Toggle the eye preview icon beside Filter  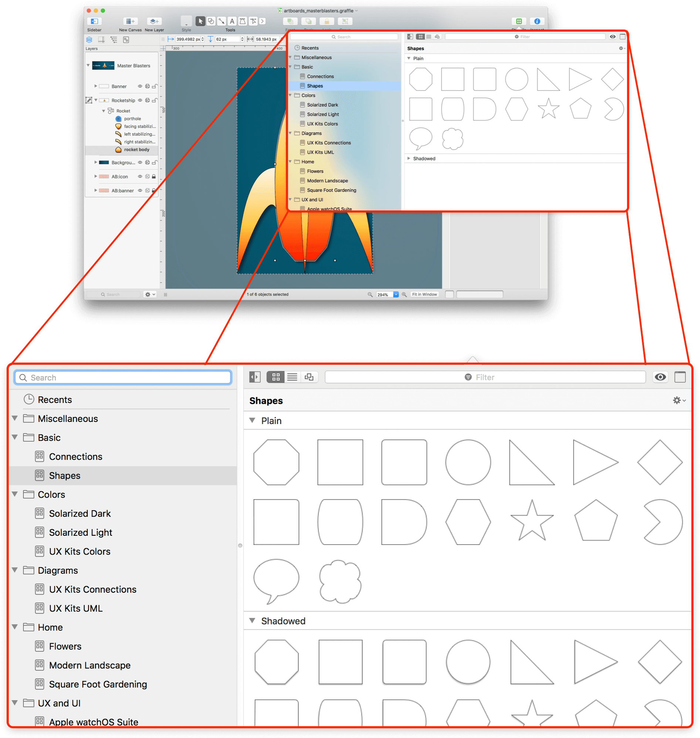click(x=660, y=377)
